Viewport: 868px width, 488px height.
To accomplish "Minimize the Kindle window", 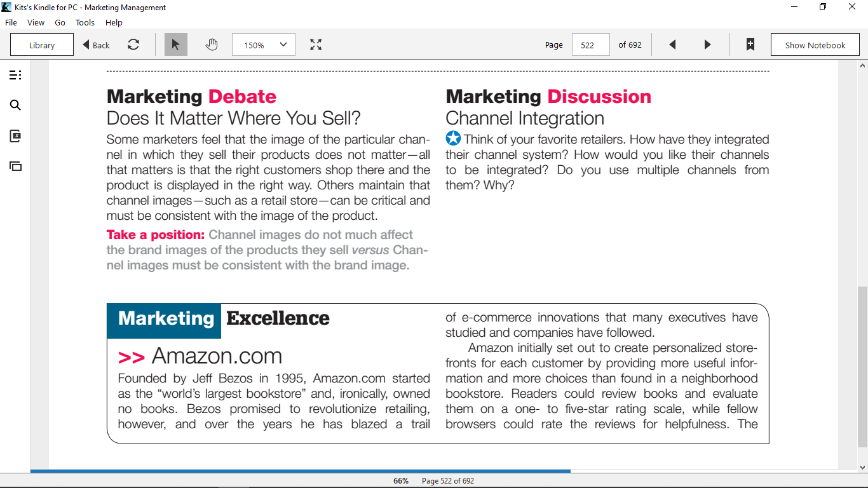I will 794,7.
